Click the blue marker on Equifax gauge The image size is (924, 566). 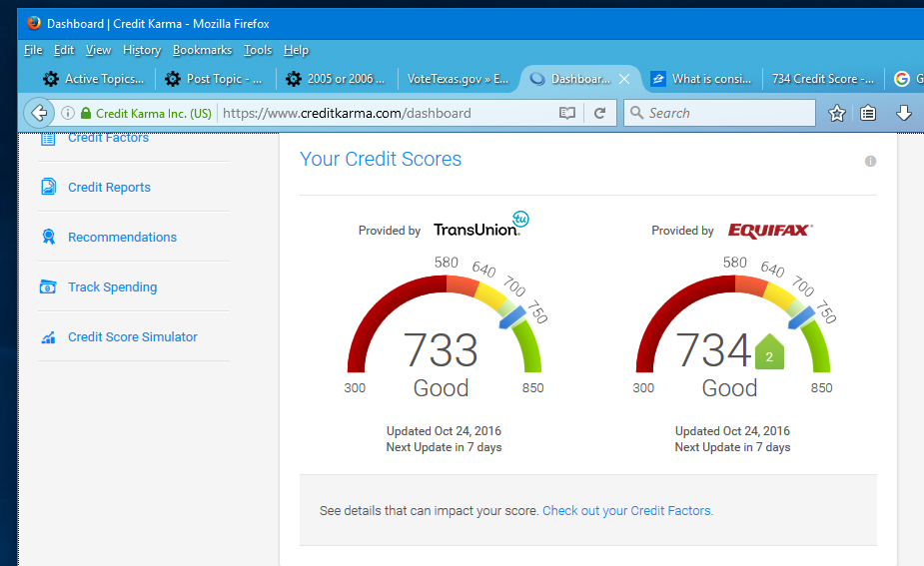(x=801, y=317)
